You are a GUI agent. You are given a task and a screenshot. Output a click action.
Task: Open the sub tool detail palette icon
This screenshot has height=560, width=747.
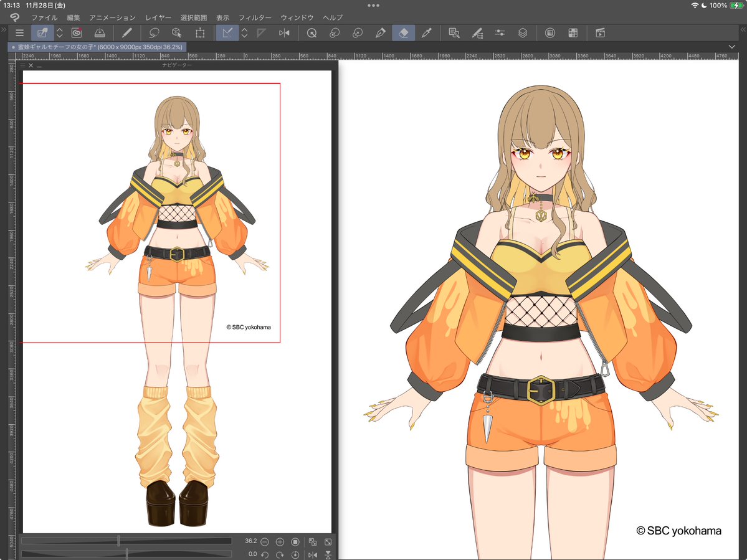click(454, 33)
